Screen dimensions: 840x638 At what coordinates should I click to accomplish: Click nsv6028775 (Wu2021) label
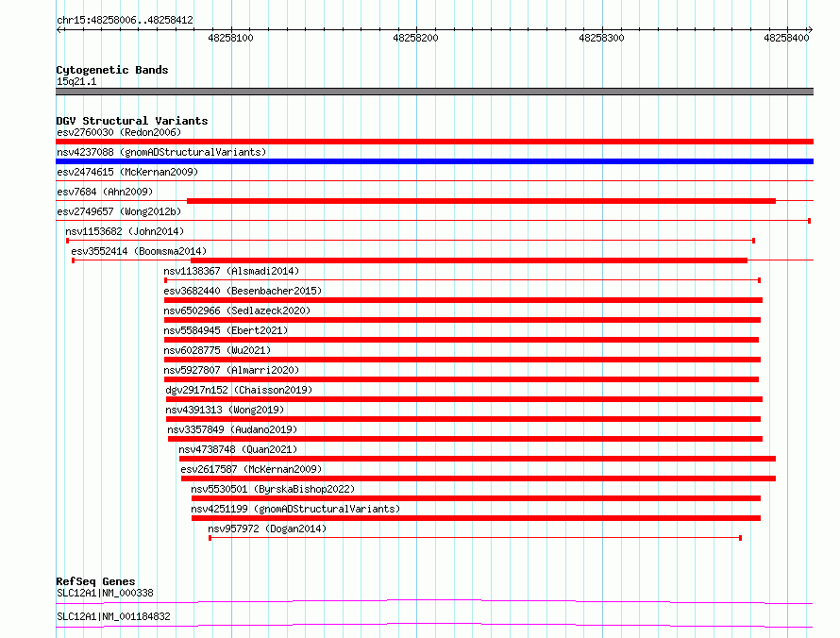[217, 350]
